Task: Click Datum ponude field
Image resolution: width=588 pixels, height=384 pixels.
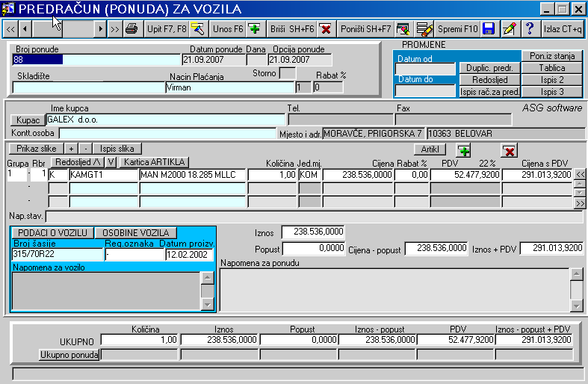Action: tap(214, 60)
